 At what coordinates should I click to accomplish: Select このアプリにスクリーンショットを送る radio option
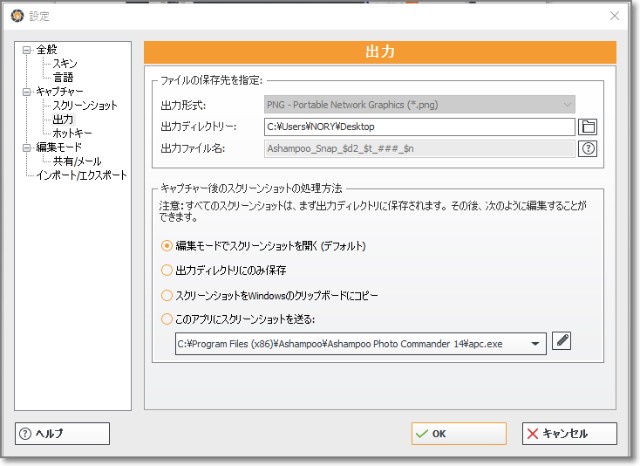click(167, 319)
